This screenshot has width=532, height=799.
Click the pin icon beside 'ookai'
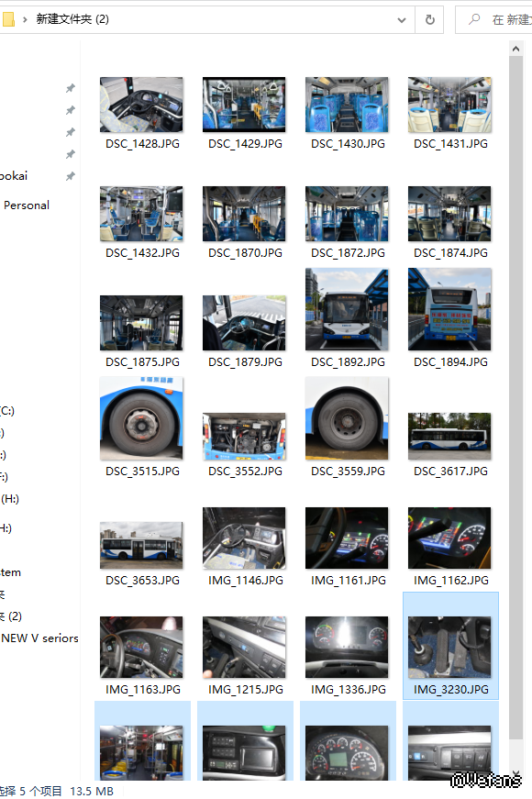click(x=71, y=176)
